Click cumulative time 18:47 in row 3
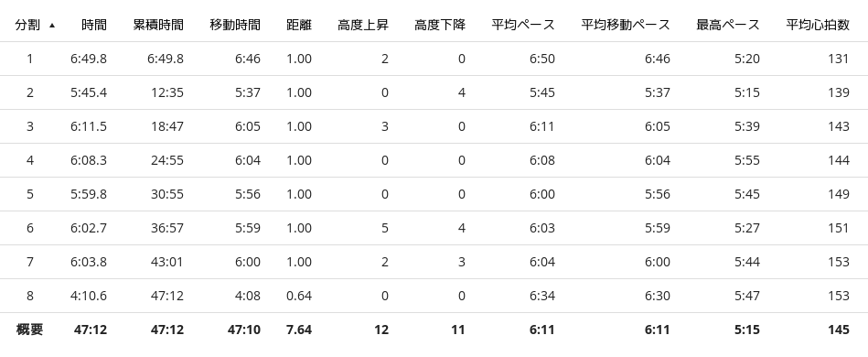 [x=167, y=126]
